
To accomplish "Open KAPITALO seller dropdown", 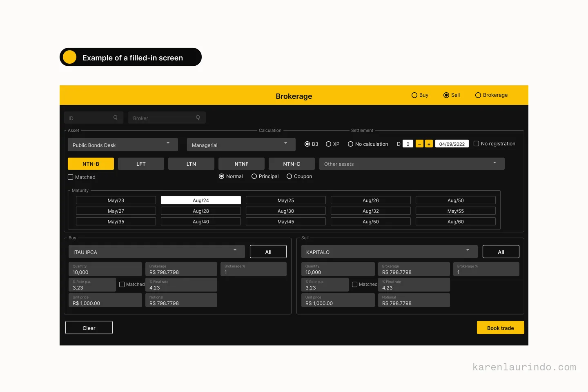I will (x=390, y=252).
